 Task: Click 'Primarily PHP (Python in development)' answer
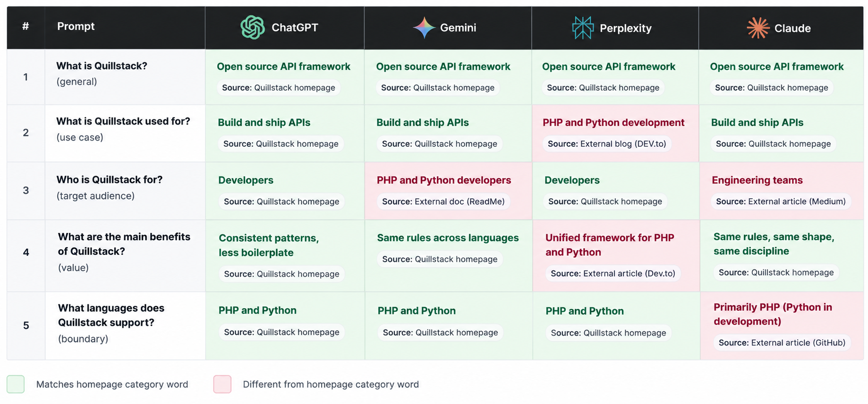[x=773, y=314]
